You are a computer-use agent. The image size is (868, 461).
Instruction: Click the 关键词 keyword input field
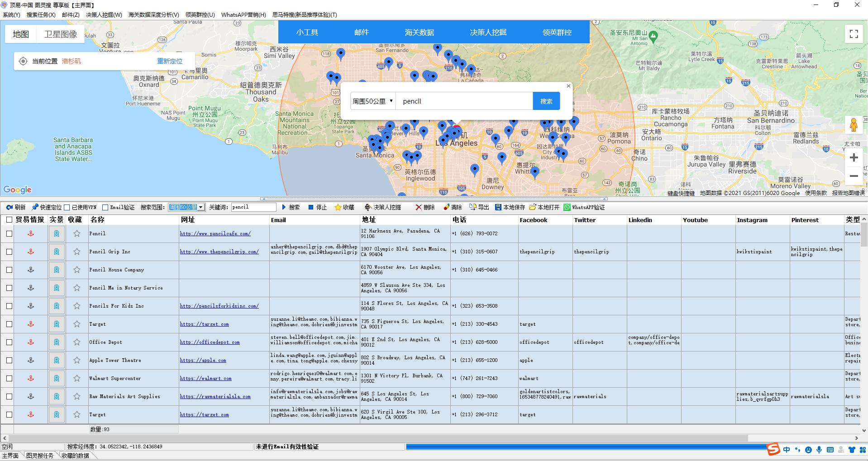(x=253, y=207)
